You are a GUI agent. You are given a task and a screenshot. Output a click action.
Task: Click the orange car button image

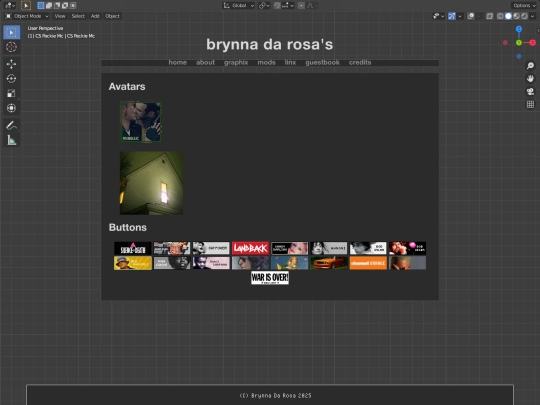point(329,263)
